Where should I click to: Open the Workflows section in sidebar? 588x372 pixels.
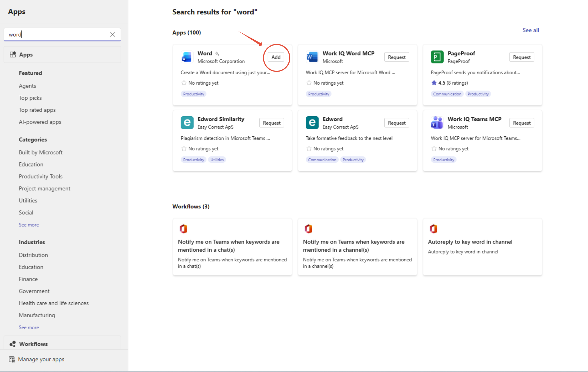point(33,344)
